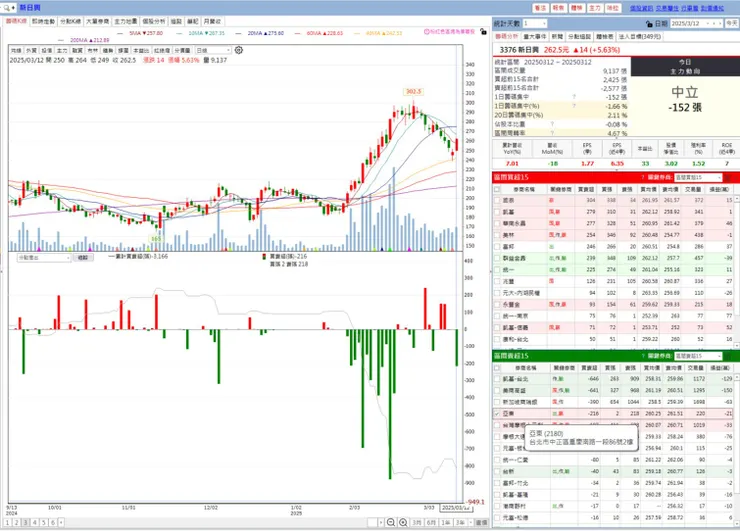Viewport: 740px width, 531px height.
Task: Click the chart range input field near zoom icons
Action: [372, 523]
